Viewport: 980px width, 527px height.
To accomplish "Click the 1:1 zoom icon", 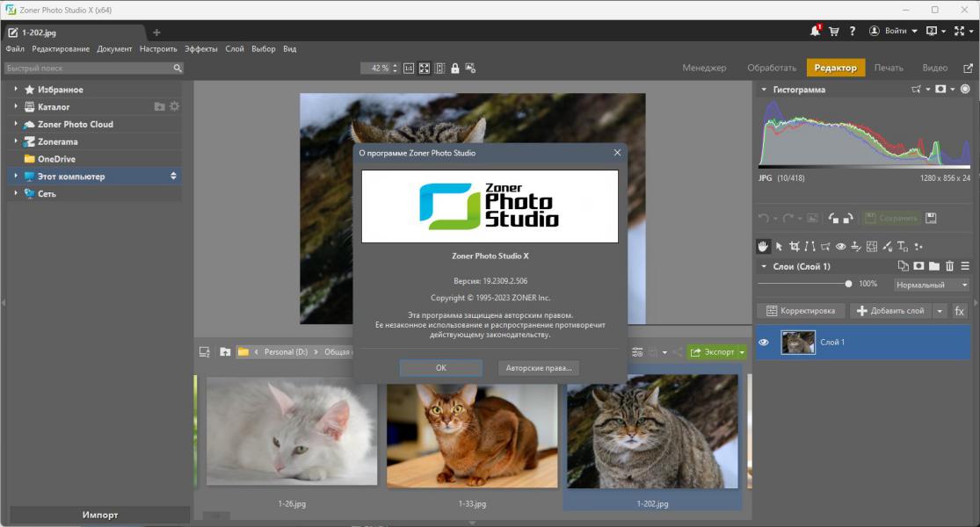I will (409, 69).
